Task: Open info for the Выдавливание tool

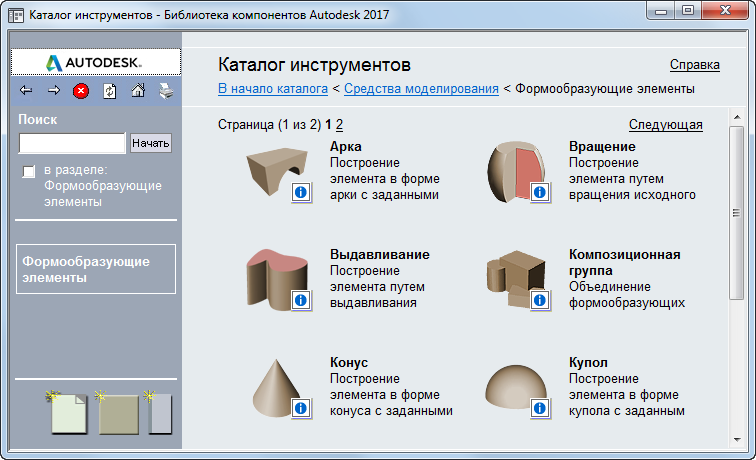Action: (x=301, y=300)
